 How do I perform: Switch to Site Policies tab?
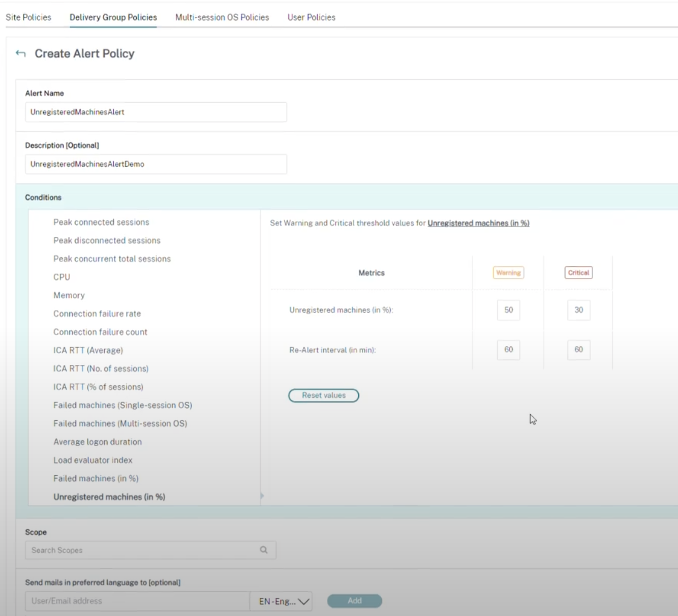pyautogui.click(x=28, y=17)
